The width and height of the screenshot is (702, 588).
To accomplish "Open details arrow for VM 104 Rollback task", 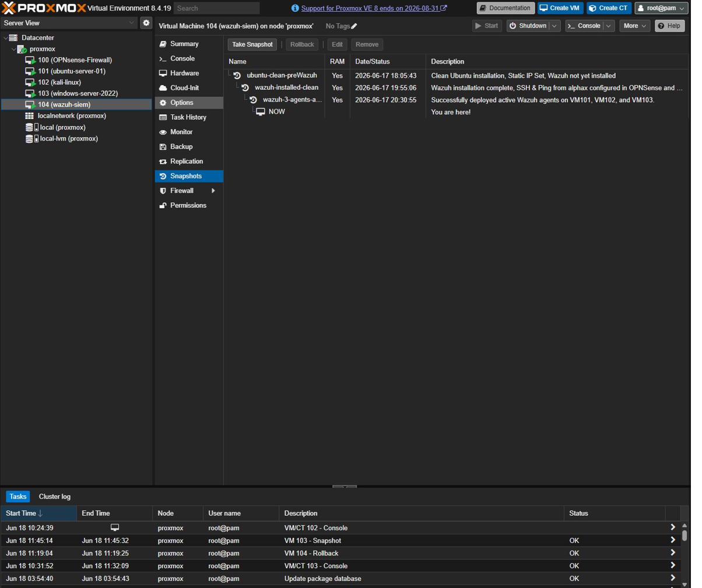I will [673, 553].
